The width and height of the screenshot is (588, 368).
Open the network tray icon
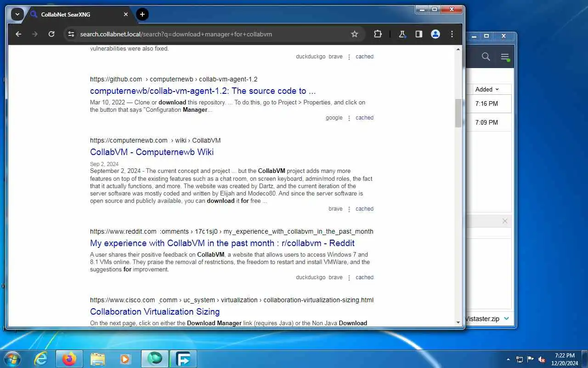[520, 359]
